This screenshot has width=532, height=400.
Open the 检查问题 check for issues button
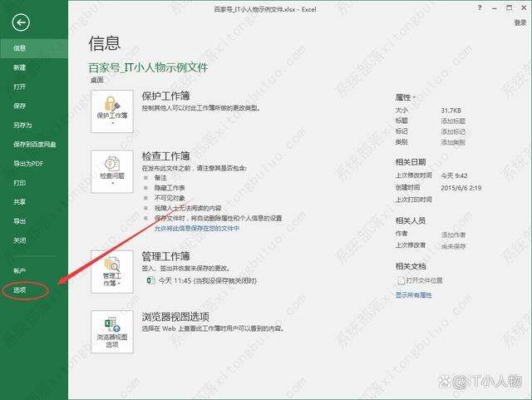(112, 171)
